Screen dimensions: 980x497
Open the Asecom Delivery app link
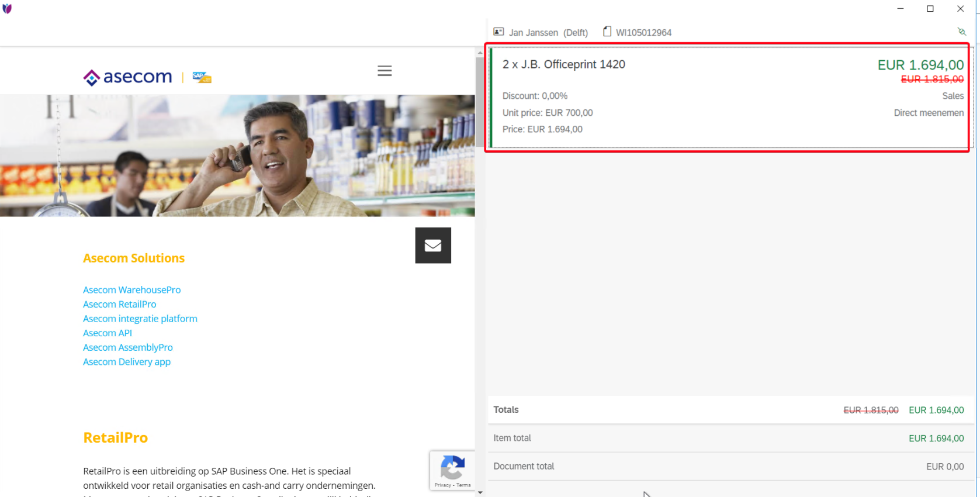coord(126,362)
